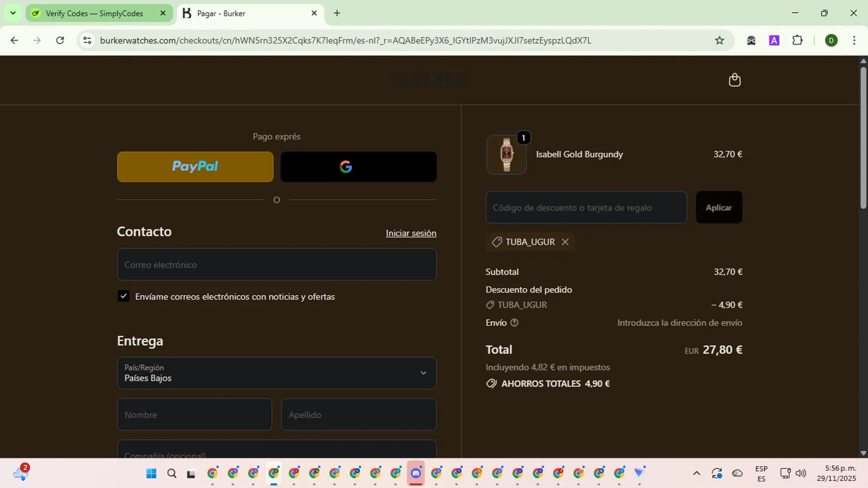Screen dimensions: 868x488
Task: Click the total amount 27,80 €
Action: coord(722,350)
